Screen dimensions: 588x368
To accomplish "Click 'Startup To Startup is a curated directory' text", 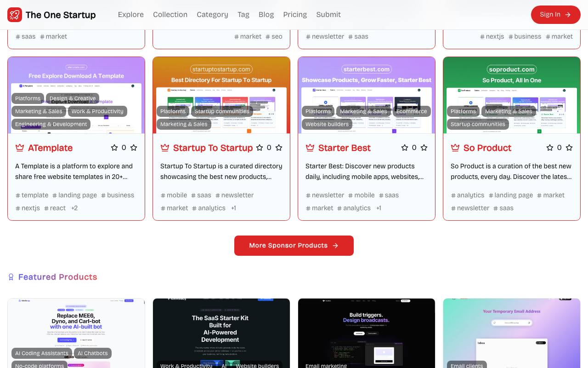I will [x=221, y=171].
